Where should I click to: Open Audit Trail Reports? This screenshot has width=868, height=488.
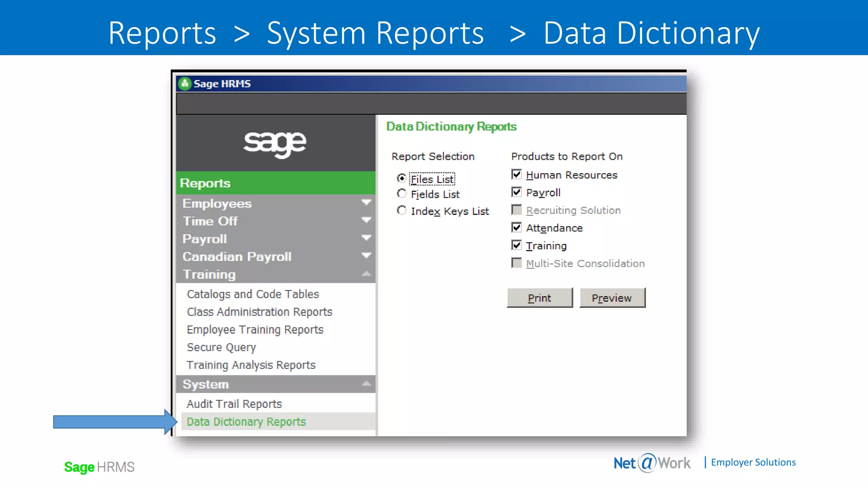(x=234, y=404)
